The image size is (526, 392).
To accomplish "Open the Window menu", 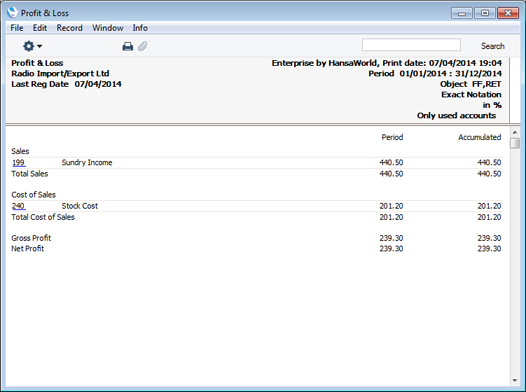I will [108, 28].
